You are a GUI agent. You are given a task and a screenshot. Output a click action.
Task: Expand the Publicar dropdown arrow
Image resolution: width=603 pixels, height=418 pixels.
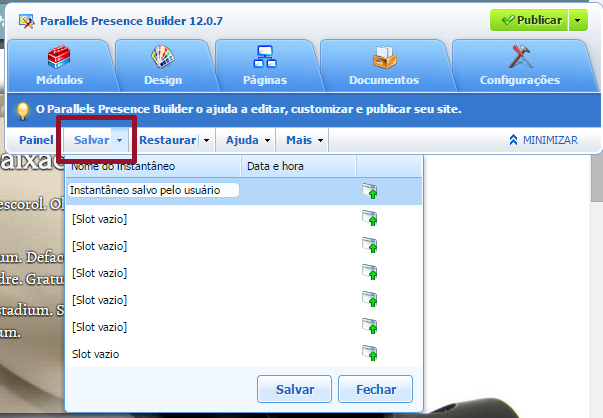[578, 20]
